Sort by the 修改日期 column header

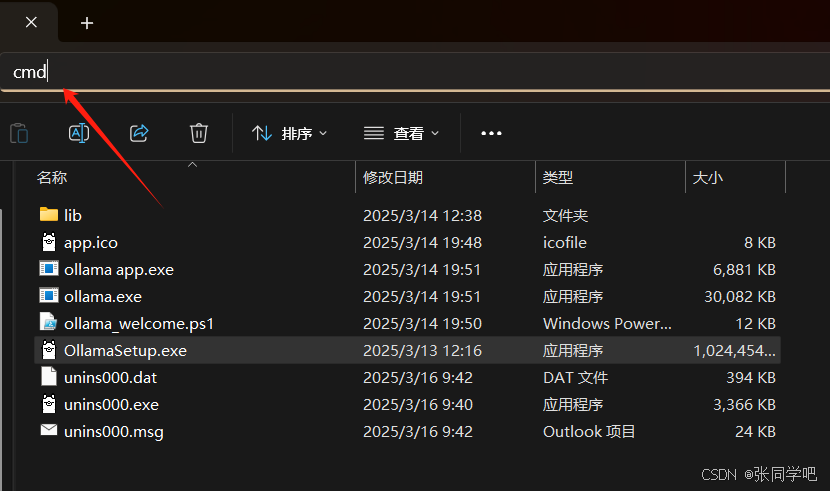click(x=393, y=177)
